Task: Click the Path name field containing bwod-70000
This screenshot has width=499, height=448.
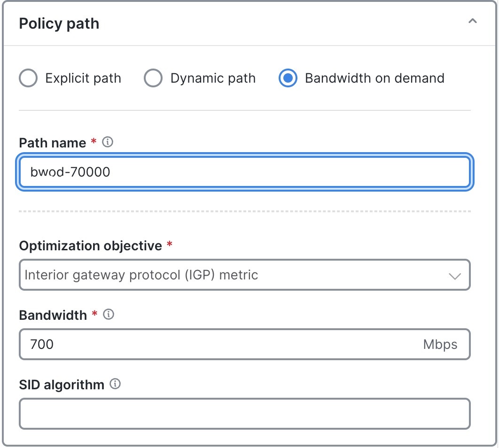Action: point(244,172)
